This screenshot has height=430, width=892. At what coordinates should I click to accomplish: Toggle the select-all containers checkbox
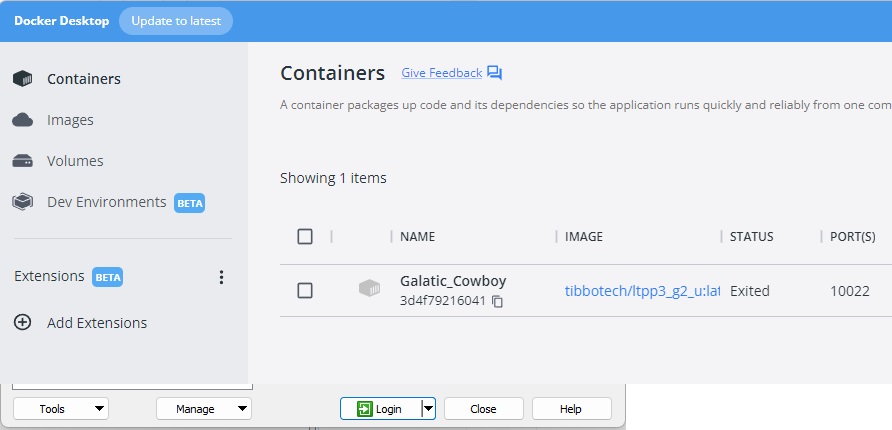click(x=305, y=237)
